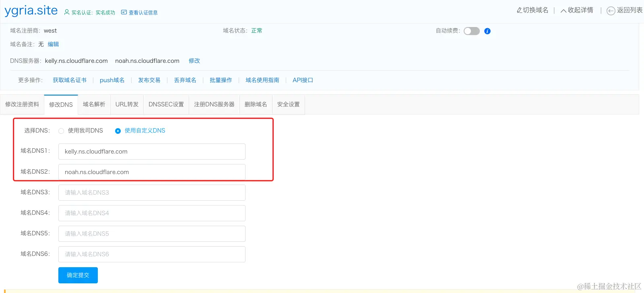Click the 丢弃域名 link
Image resolution: width=644 pixels, height=293 pixels.
click(185, 80)
